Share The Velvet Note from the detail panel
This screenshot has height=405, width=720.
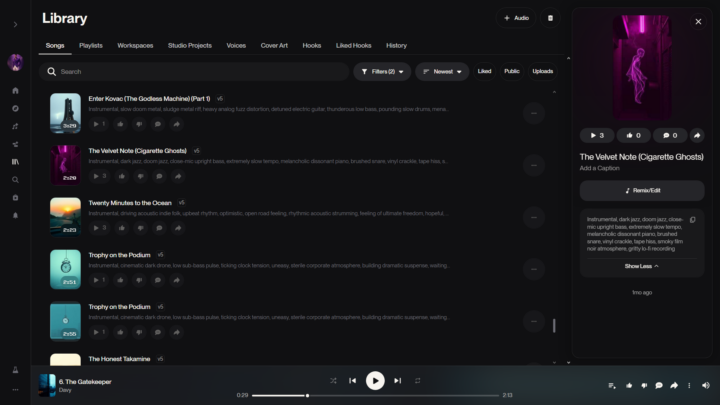[696, 135]
